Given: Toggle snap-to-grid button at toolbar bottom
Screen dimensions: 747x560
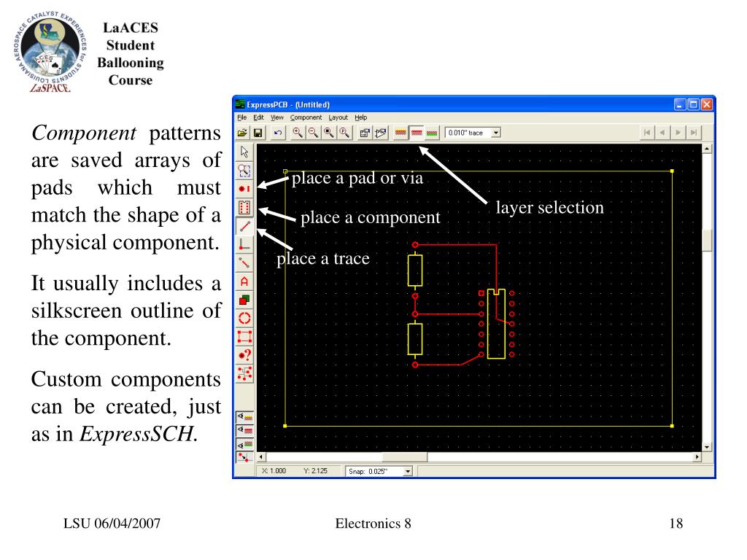Looking at the screenshot, I should tap(245, 458).
